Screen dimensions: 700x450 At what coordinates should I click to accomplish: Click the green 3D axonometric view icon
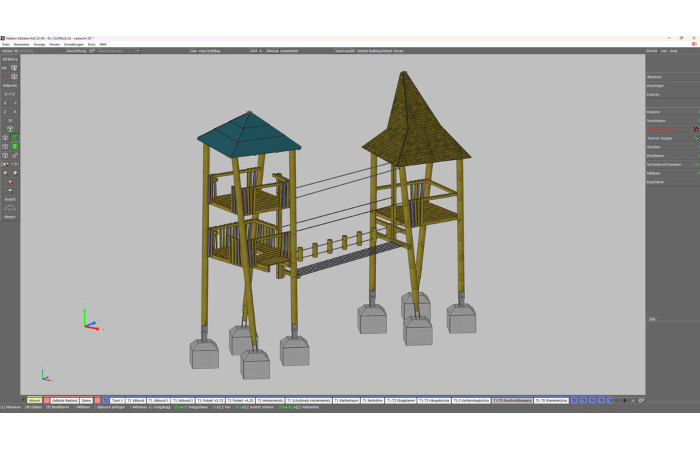[x=10, y=129]
